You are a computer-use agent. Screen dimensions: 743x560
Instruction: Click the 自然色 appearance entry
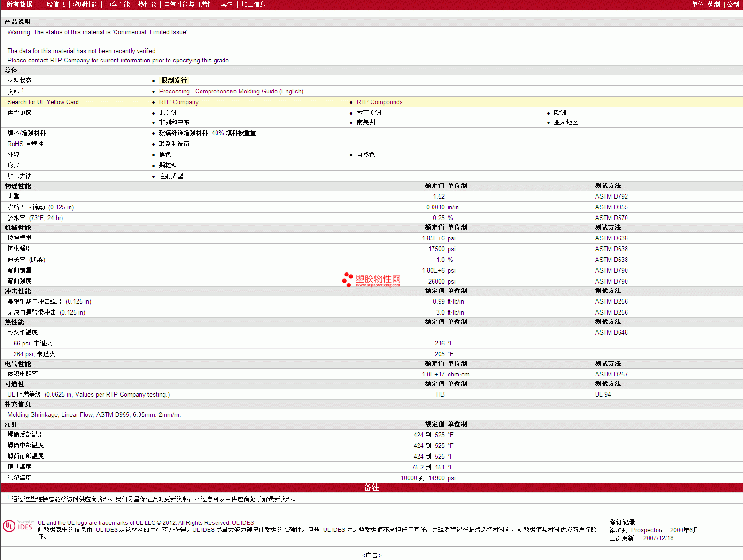[x=366, y=154]
